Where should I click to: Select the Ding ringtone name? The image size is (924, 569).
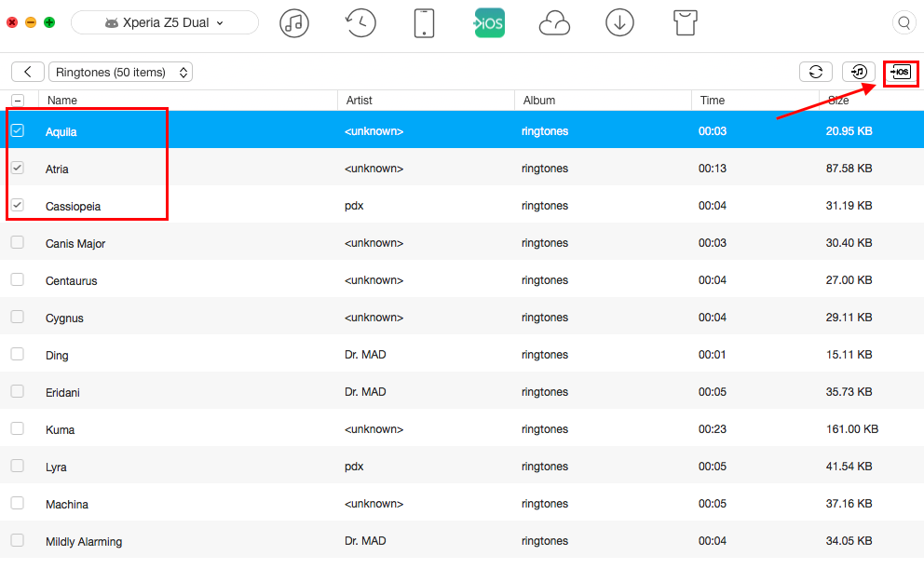point(57,355)
